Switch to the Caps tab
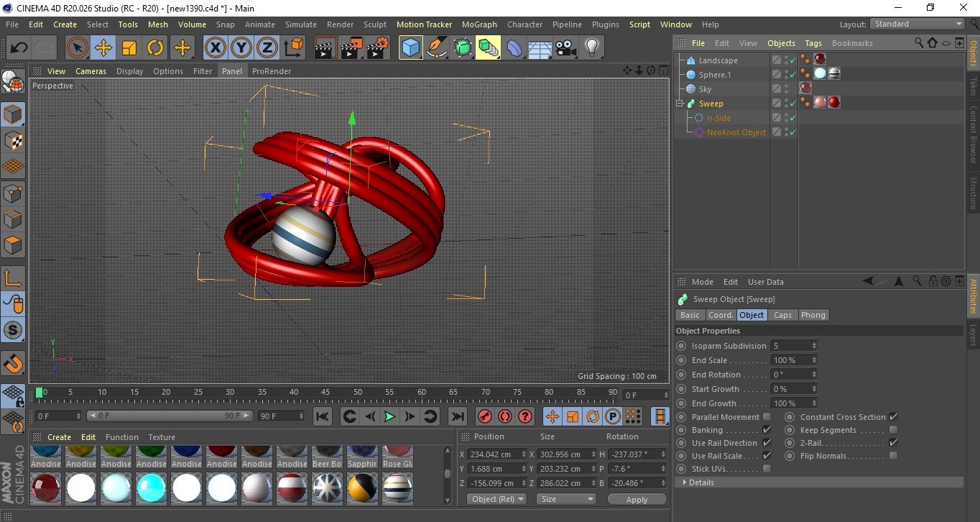Viewport: 980px width, 522px height. [x=782, y=315]
